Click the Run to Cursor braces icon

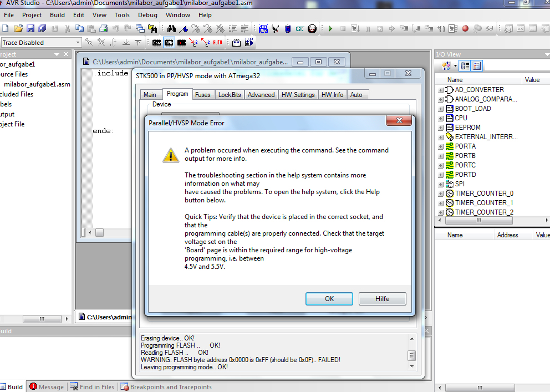[x=441, y=29]
